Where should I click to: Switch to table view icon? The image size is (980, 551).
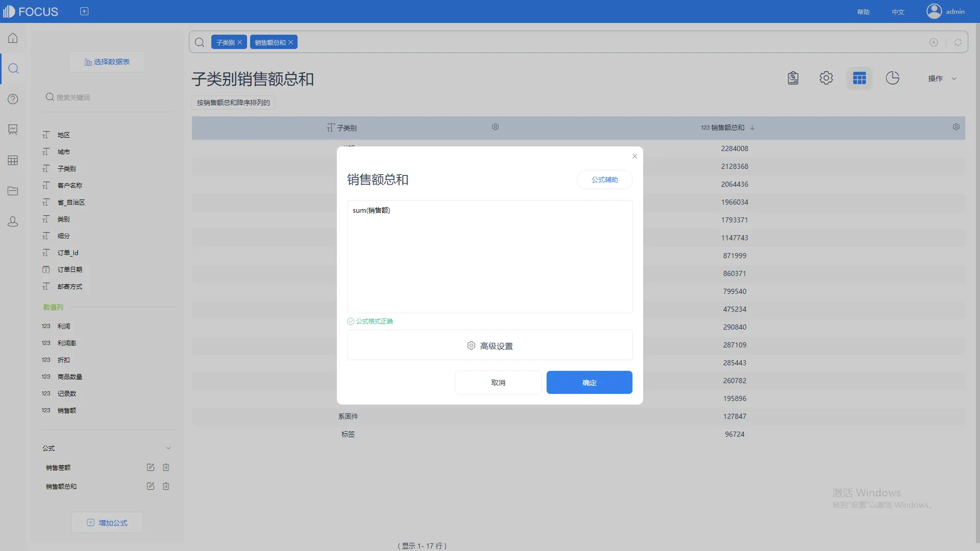tap(859, 78)
